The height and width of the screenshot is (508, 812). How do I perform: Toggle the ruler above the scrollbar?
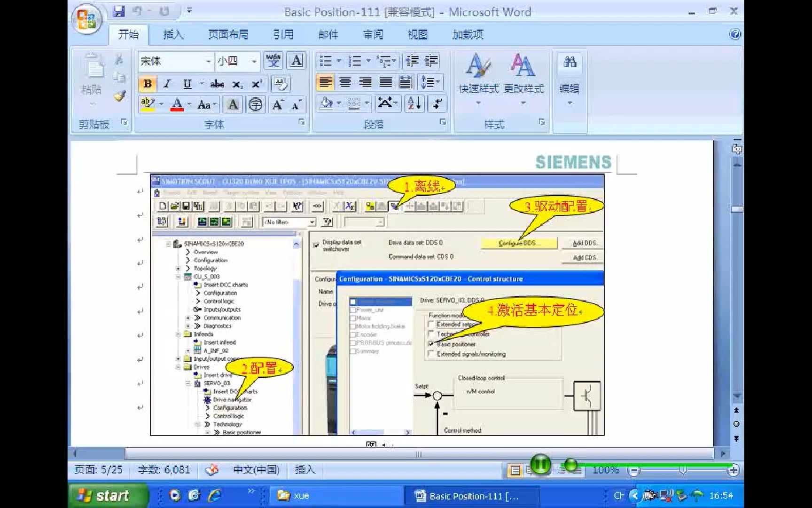click(x=737, y=150)
